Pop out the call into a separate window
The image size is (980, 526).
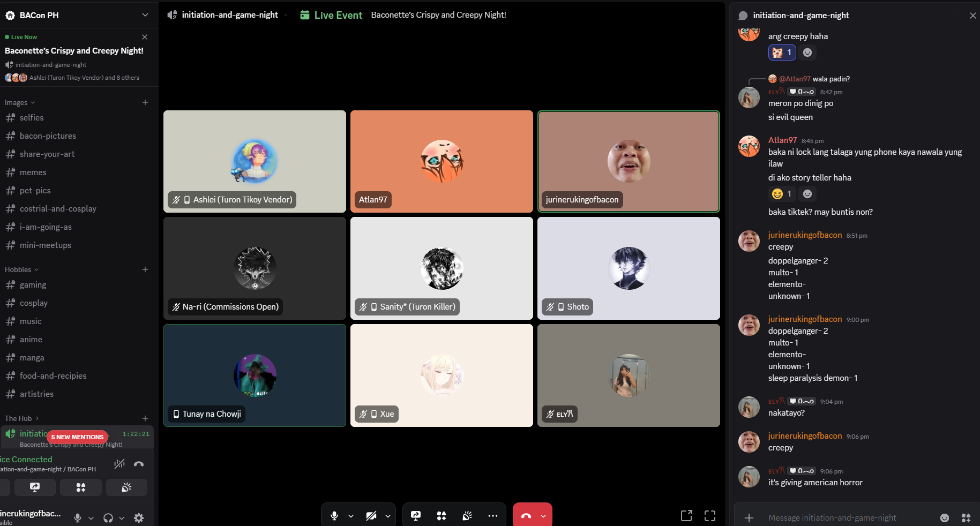point(686,516)
